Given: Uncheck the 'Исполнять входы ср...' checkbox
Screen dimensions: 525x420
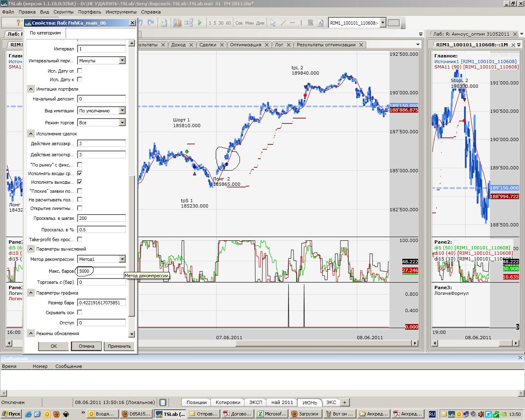Looking at the screenshot, I should coord(80,173).
